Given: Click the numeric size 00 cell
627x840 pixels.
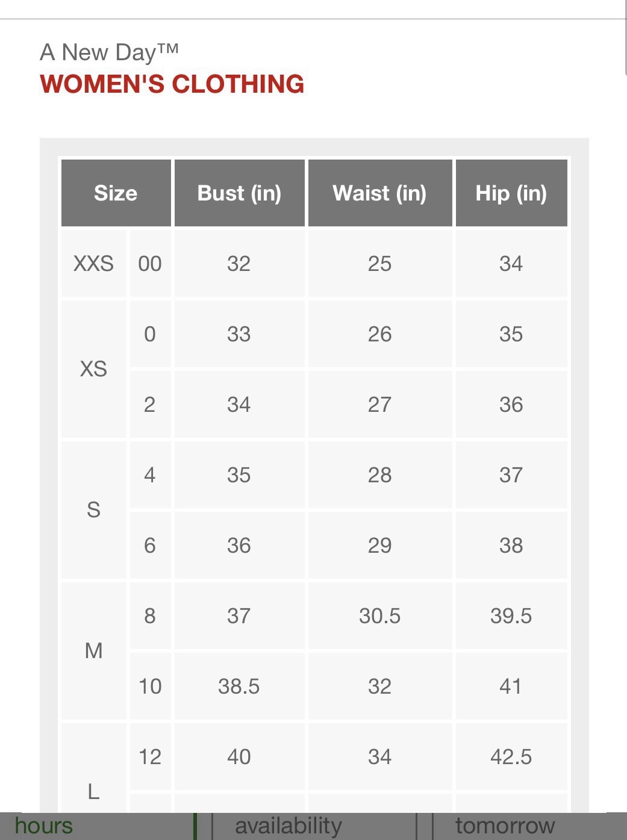Looking at the screenshot, I should 150,264.
